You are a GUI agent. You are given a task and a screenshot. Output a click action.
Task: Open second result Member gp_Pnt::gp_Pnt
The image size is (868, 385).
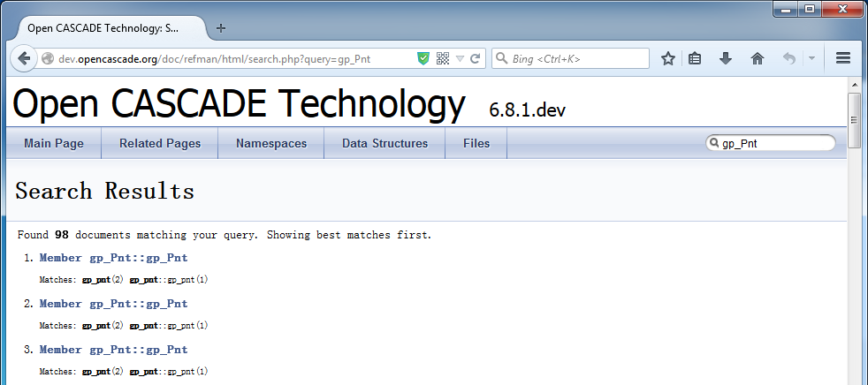coord(113,304)
